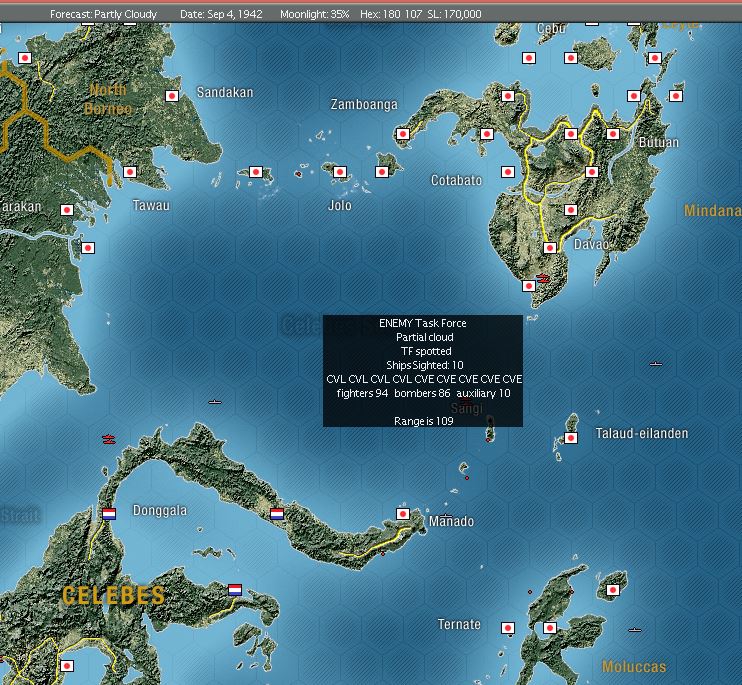This screenshot has width=742, height=685.
Task: Click the CVL CVE ship types line
Action: coord(424,379)
